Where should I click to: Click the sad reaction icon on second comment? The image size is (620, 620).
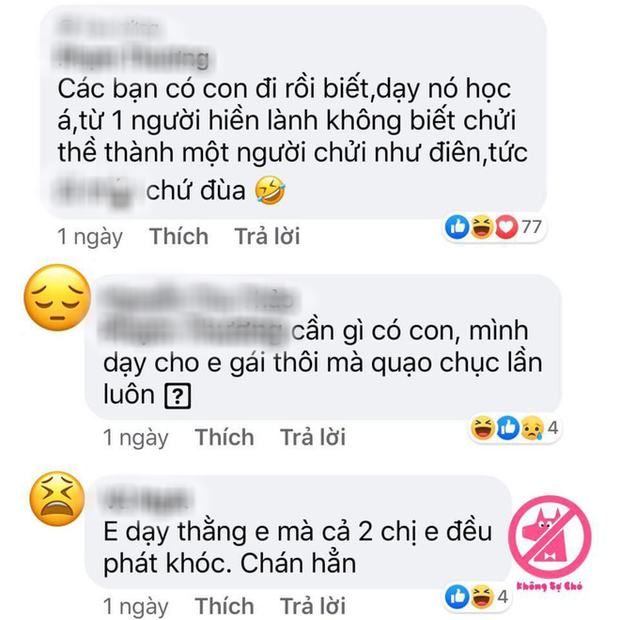[533, 428]
